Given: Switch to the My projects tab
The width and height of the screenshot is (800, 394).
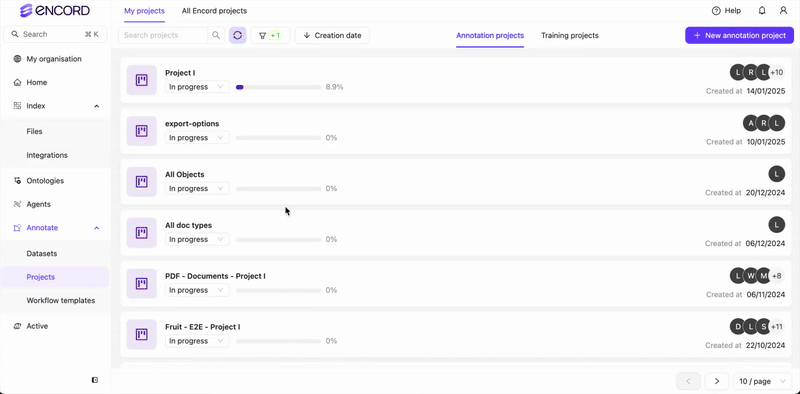Looking at the screenshot, I should (x=144, y=11).
